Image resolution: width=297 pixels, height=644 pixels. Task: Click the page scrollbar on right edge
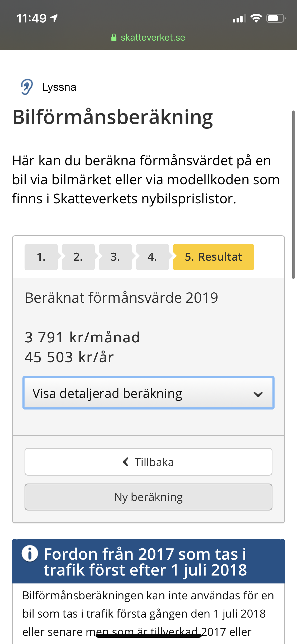click(293, 195)
